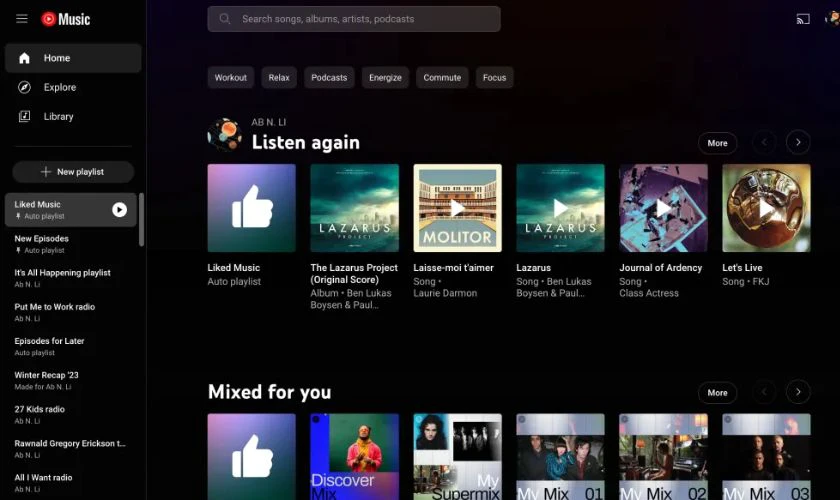Open Put Me to Work radio

(71, 312)
